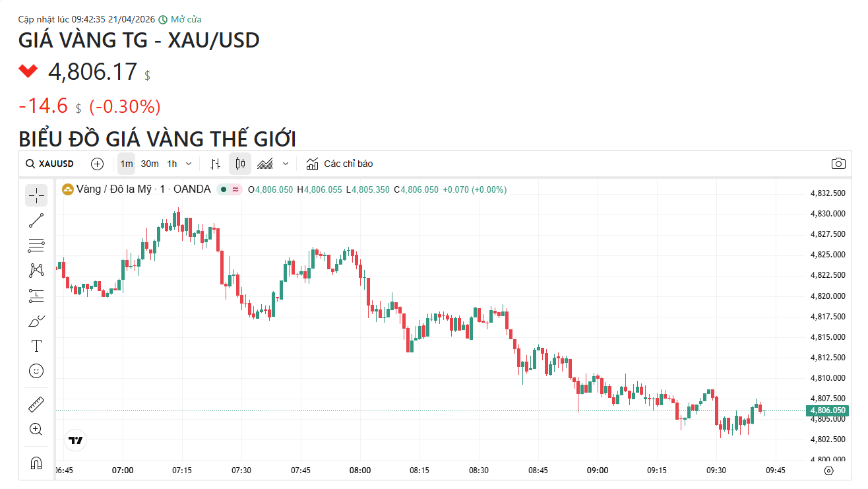868x489 pixels.
Task: Open chart settings gear on time axis
Action: click(829, 471)
